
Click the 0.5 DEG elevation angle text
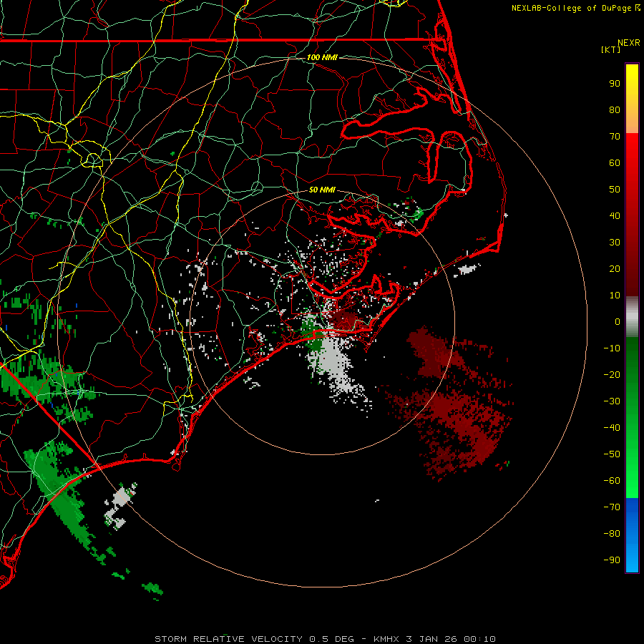coord(331,639)
